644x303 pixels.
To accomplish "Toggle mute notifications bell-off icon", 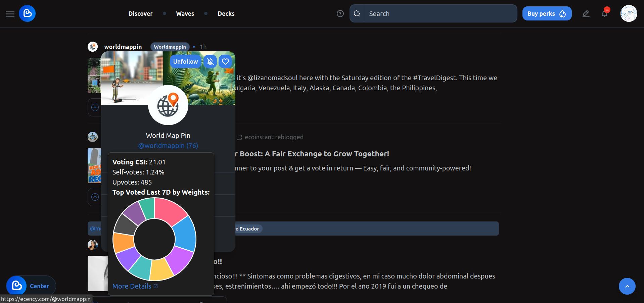I will pos(210,61).
